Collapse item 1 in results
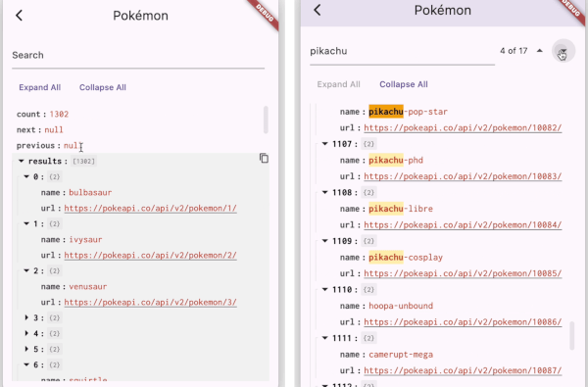The height and width of the screenshot is (387, 588). click(26, 223)
